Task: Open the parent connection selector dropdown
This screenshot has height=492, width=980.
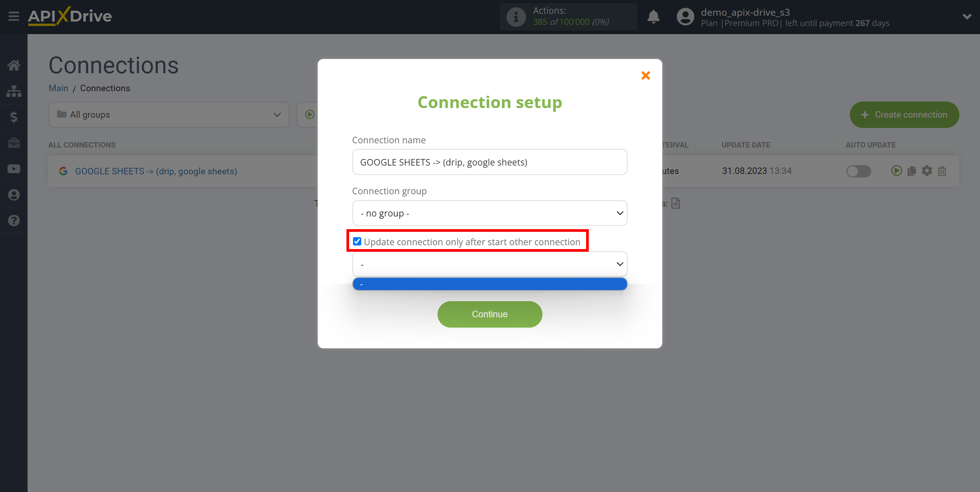Action: pyautogui.click(x=489, y=264)
